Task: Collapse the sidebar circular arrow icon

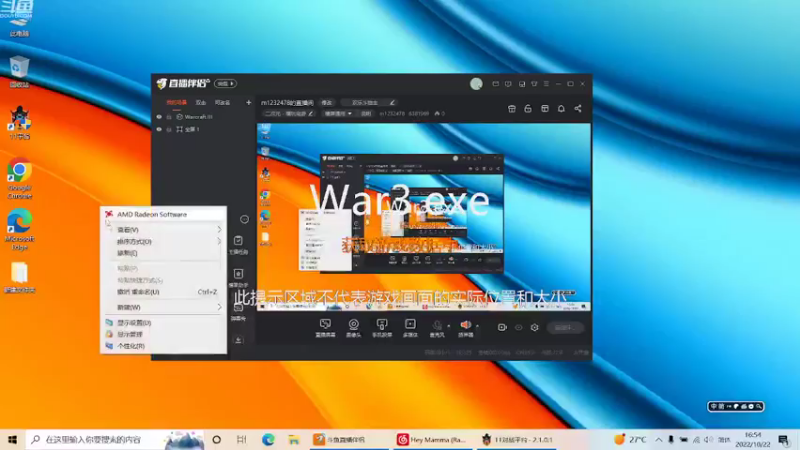Action: (244, 219)
